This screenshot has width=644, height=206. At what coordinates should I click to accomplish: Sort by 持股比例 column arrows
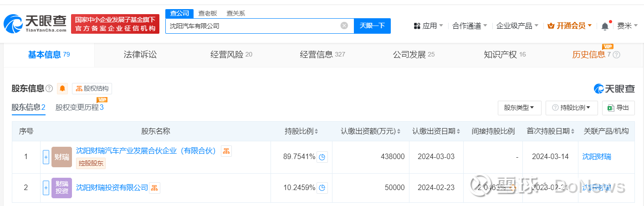316,131
